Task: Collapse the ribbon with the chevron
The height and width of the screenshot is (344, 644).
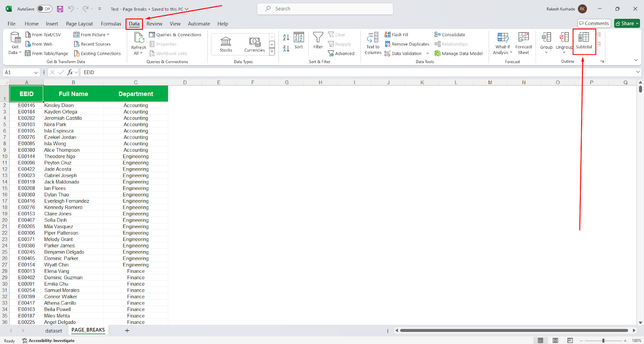Action: tap(636, 60)
